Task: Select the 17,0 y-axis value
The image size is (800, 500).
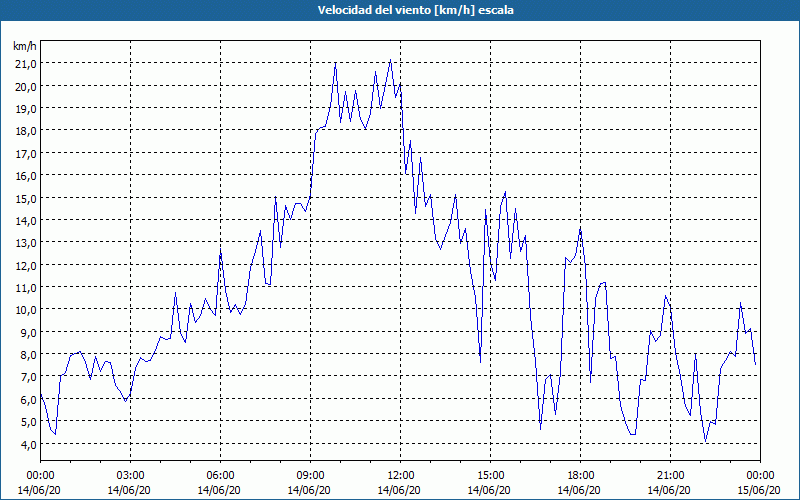Action: (x=26, y=154)
